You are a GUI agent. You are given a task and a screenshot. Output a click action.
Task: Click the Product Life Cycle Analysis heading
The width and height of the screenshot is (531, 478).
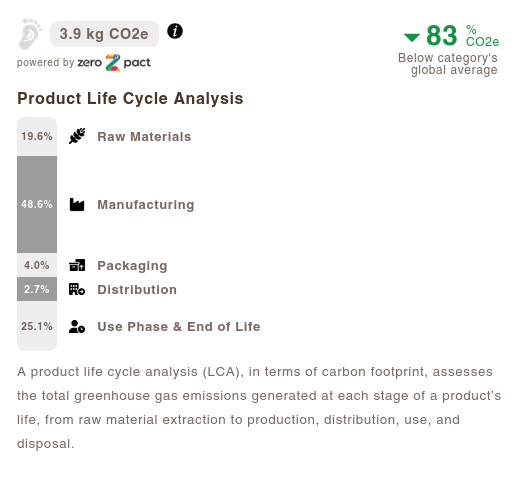(130, 99)
